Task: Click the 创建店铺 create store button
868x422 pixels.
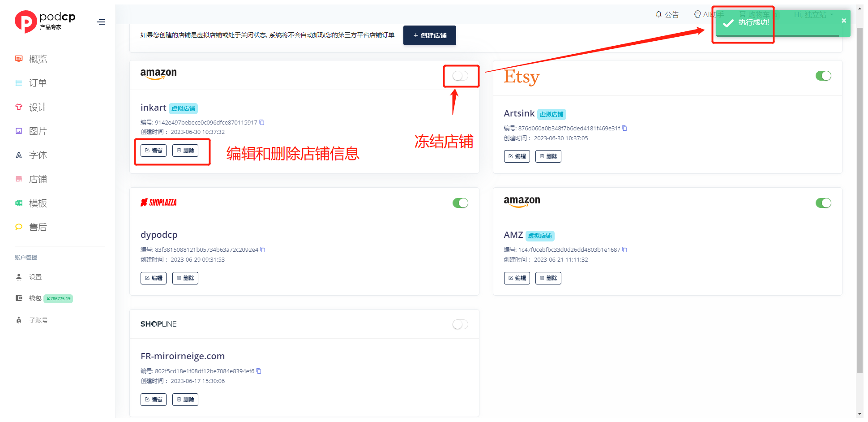Action: (429, 35)
